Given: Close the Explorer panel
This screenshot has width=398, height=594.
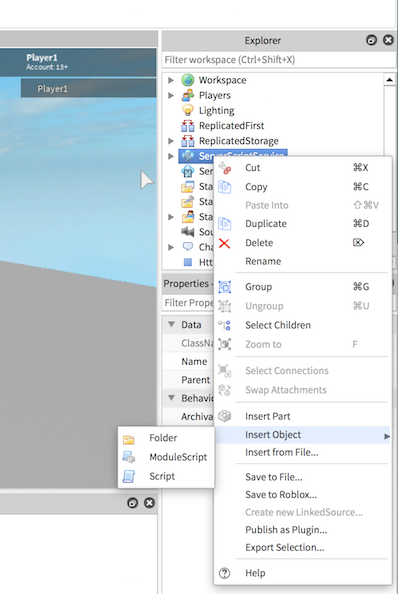Looking at the screenshot, I should [x=389, y=40].
